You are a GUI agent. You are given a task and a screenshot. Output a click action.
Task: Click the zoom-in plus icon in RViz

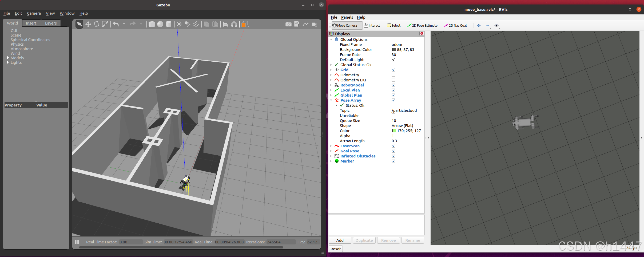click(479, 25)
